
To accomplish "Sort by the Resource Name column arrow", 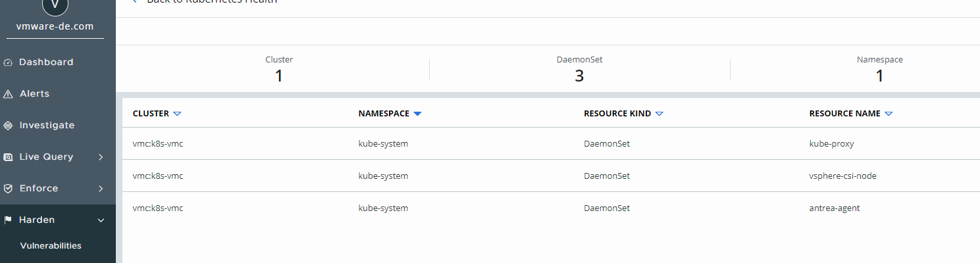I will point(889,114).
